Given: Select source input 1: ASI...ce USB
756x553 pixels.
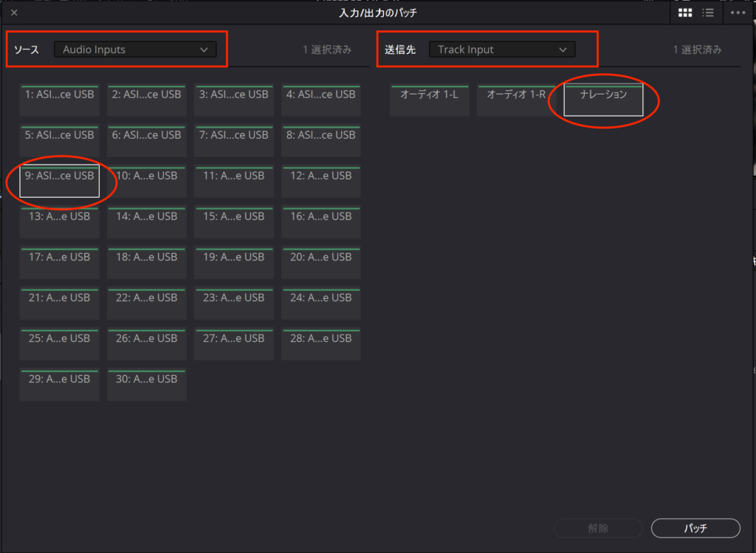Looking at the screenshot, I should [59, 100].
